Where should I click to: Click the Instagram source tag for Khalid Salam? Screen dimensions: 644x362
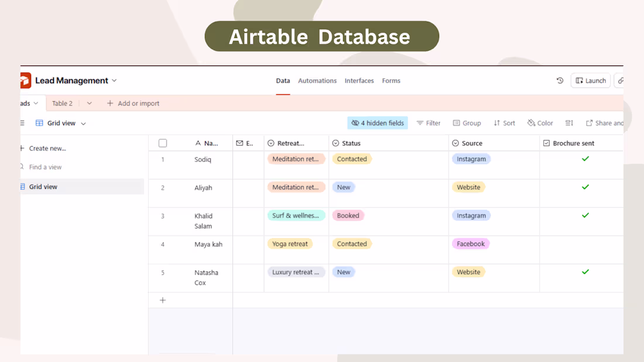[x=471, y=215]
